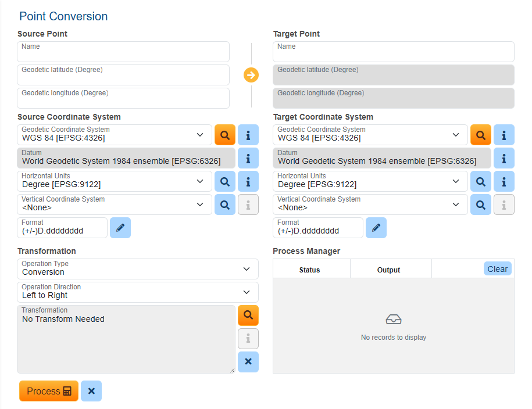The width and height of the screenshot is (532, 409).
Task: Expand source Horizontal Units dropdown
Action: (115, 181)
